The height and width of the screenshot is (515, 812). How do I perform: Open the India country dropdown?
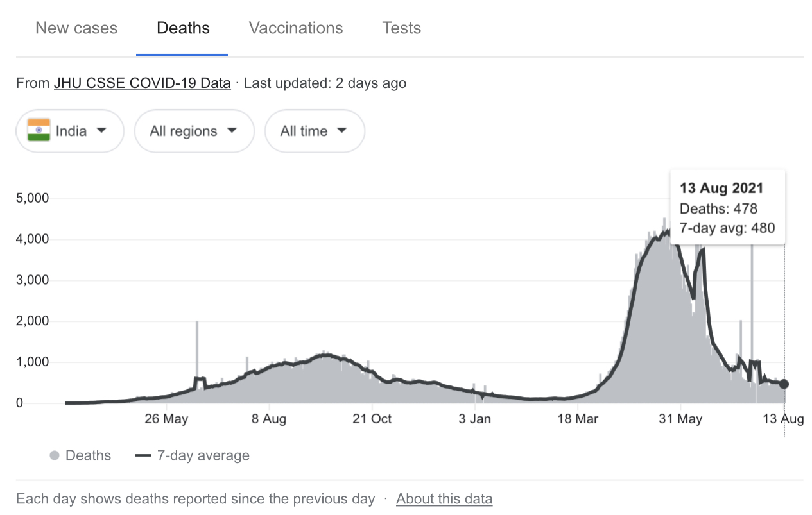tap(70, 131)
